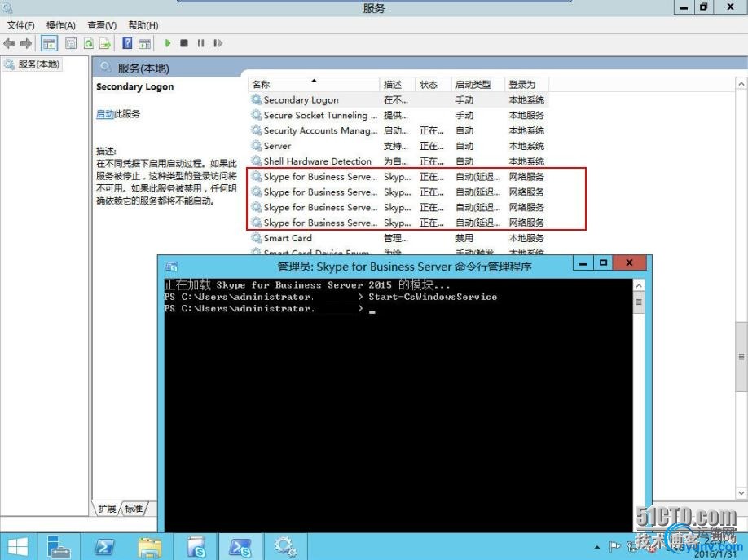Image resolution: width=748 pixels, height=560 pixels.
Task: Click the Action Center flag tray icon
Action: (x=615, y=547)
